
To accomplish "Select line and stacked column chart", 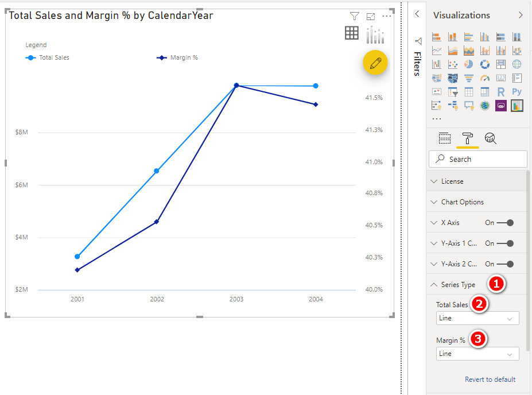I will (485, 51).
